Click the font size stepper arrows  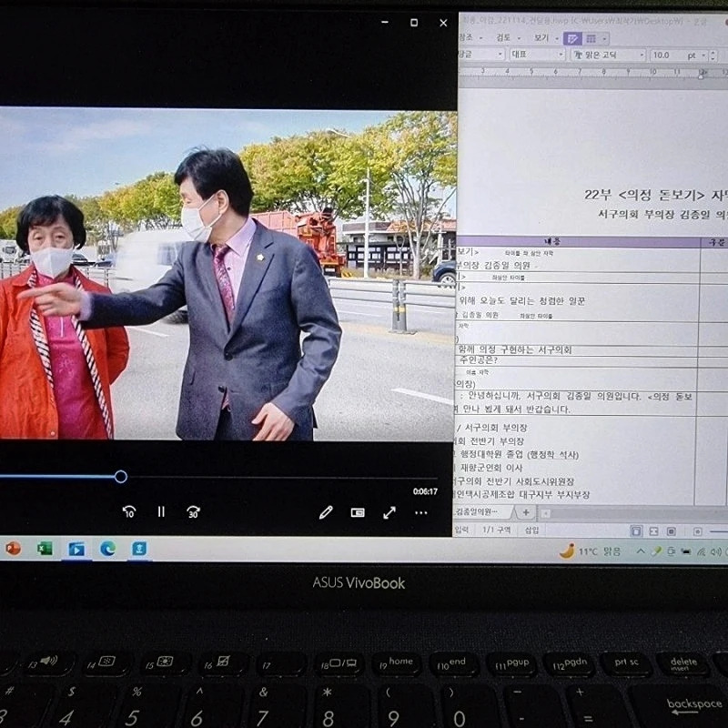tap(713, 56)
